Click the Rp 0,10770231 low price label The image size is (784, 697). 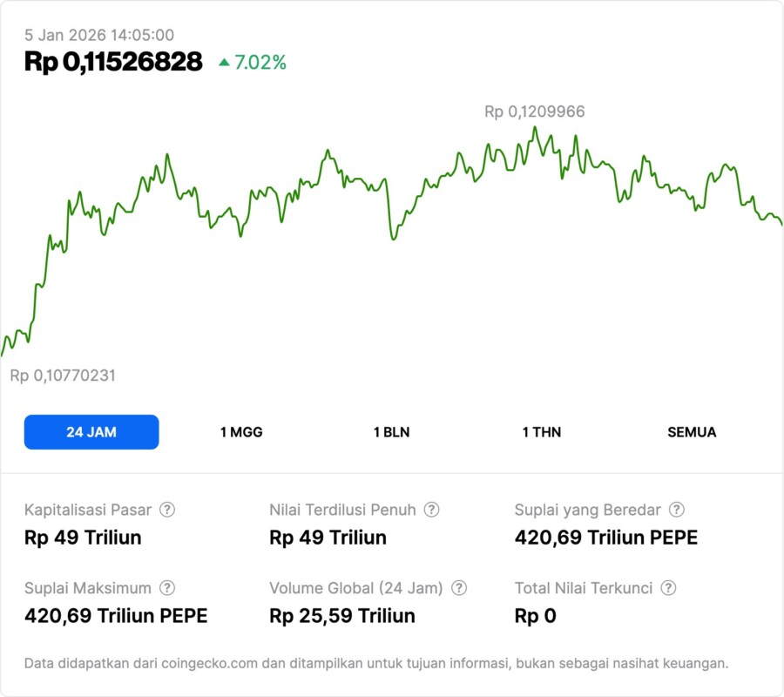coord(63,376)
